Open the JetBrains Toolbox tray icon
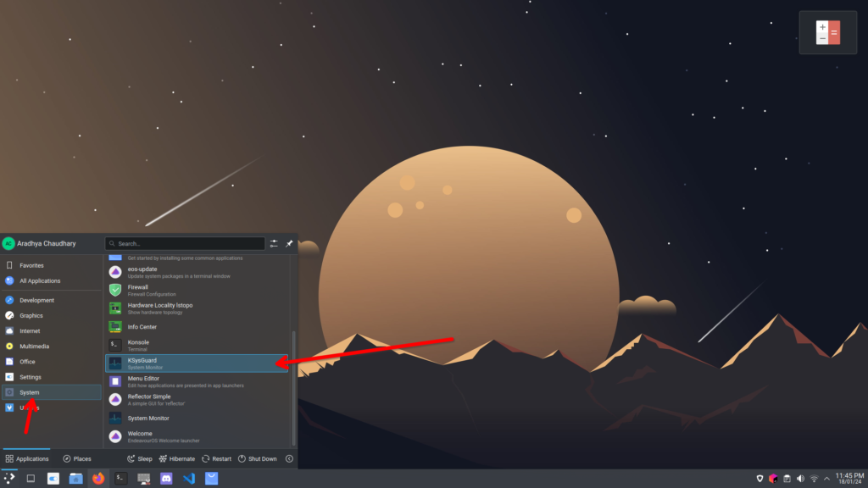The image size is (868, 488). [x=773, y=479]
